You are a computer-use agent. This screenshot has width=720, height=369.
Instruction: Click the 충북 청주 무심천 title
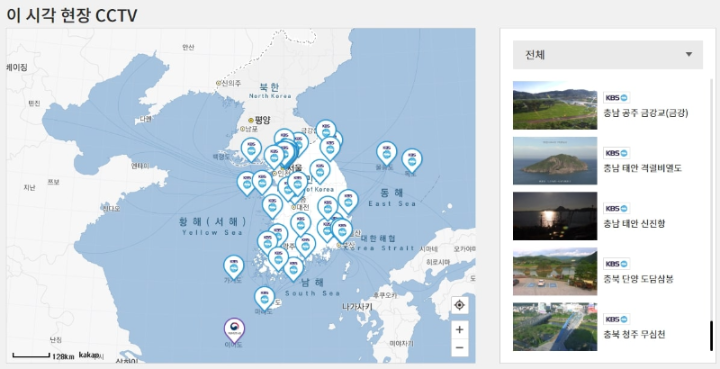point(634,334)
